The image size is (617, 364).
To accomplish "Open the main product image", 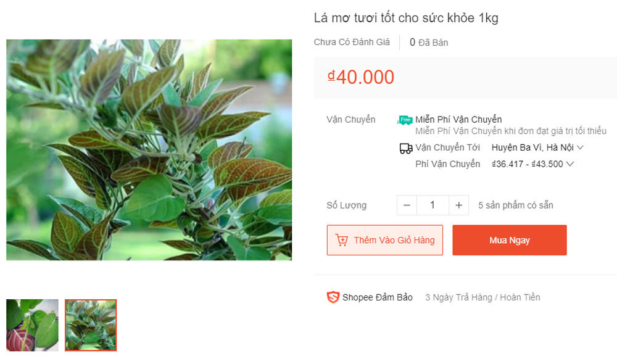I will pyautogui.click(x=149, y=150).
